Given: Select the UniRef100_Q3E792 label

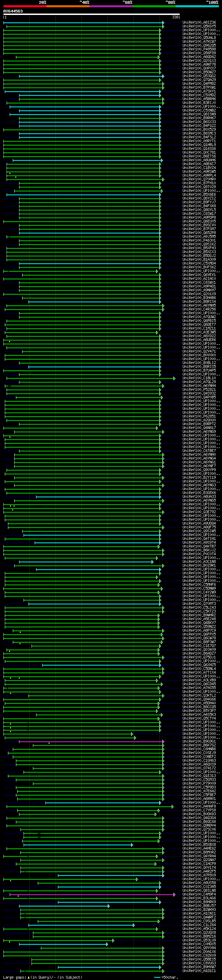Looking at the screenshot, I should coord(199,512).
